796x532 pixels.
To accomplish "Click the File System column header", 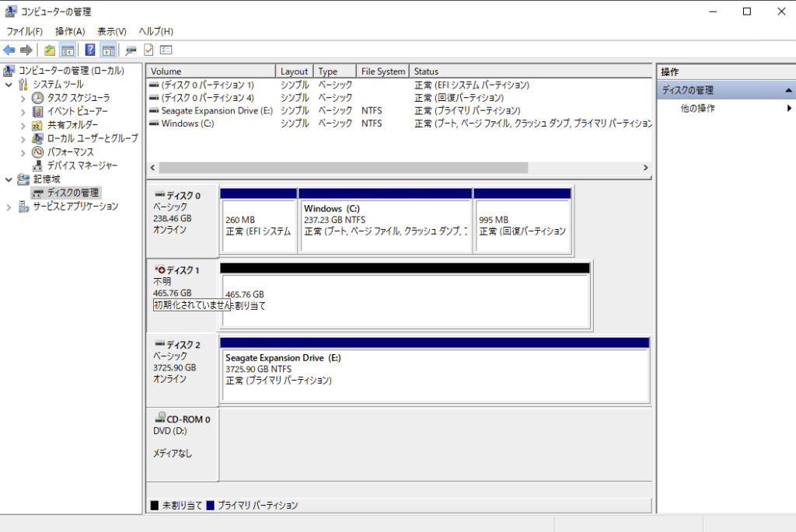I will click(x=382, y=71).
